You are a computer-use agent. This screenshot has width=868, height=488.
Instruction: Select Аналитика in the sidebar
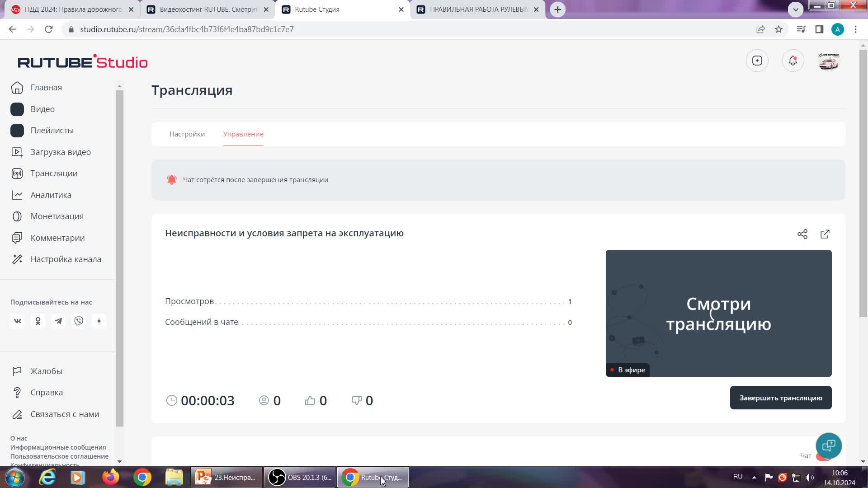click(x=51, y=195)
